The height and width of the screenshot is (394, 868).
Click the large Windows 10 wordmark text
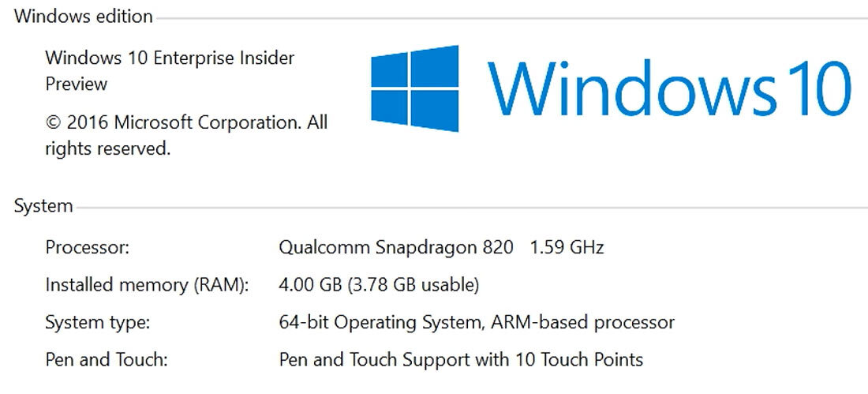(x=669, y=88)
